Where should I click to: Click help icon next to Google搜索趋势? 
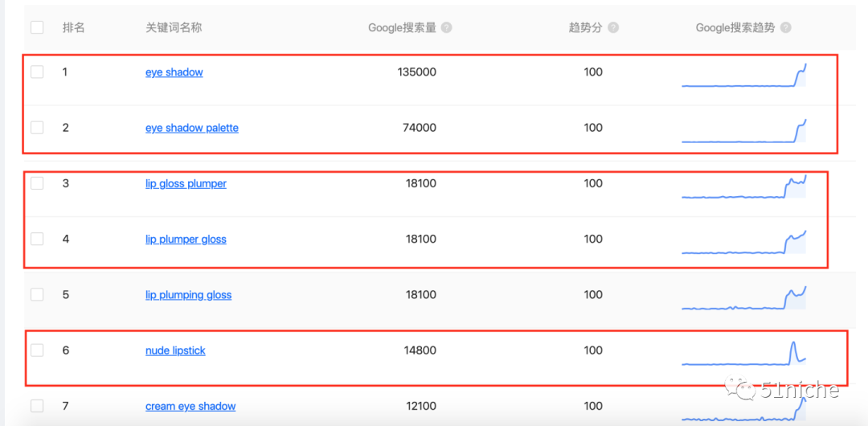[785, 27]
